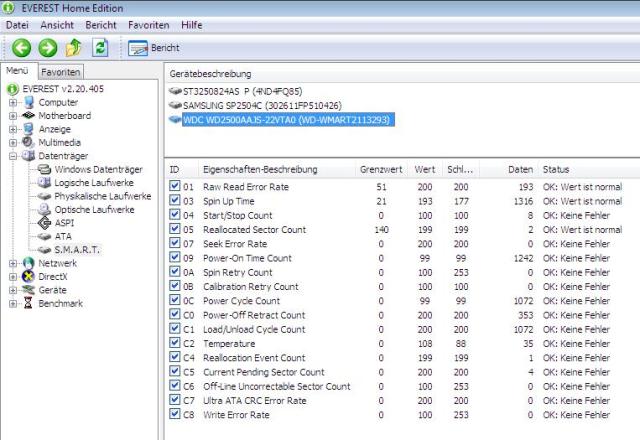Screen dimensions: 640x440
Task: Toggle the 05 Reallocated Sector Count checkbox
Action: click(174, 229)
